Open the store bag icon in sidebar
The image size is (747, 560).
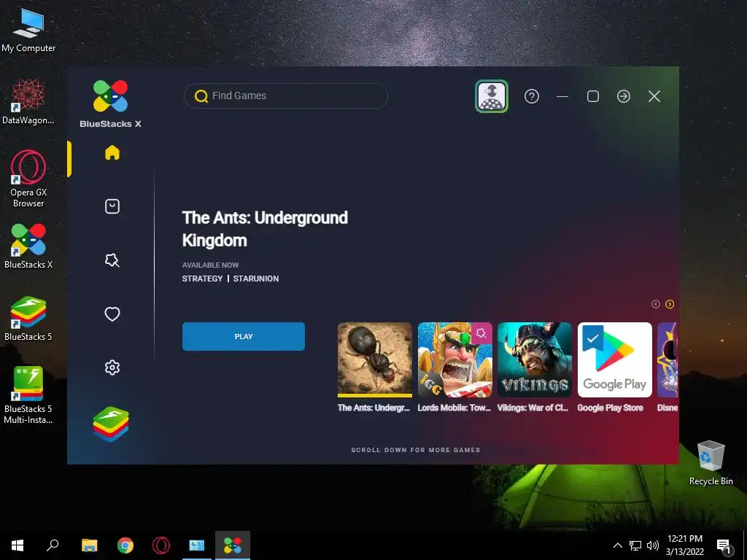pos(112,206)
